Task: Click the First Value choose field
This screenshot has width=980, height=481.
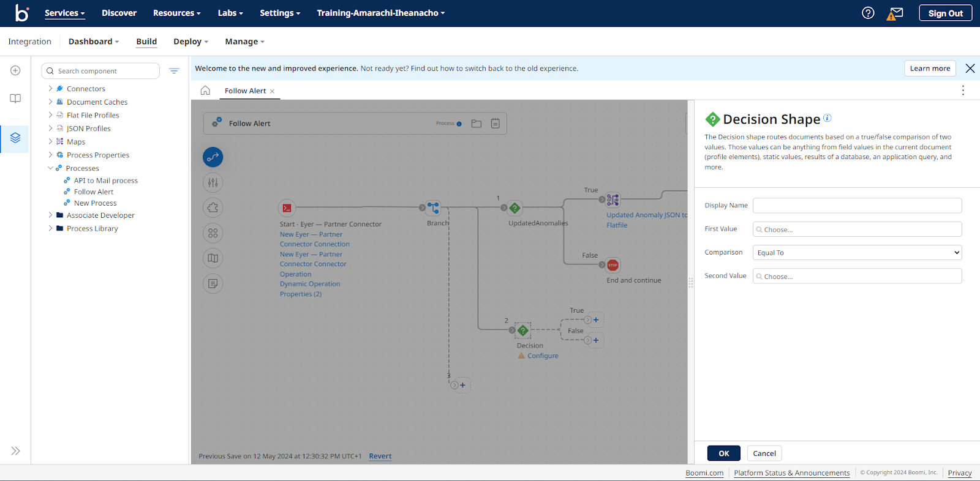Action: (857, 229)
